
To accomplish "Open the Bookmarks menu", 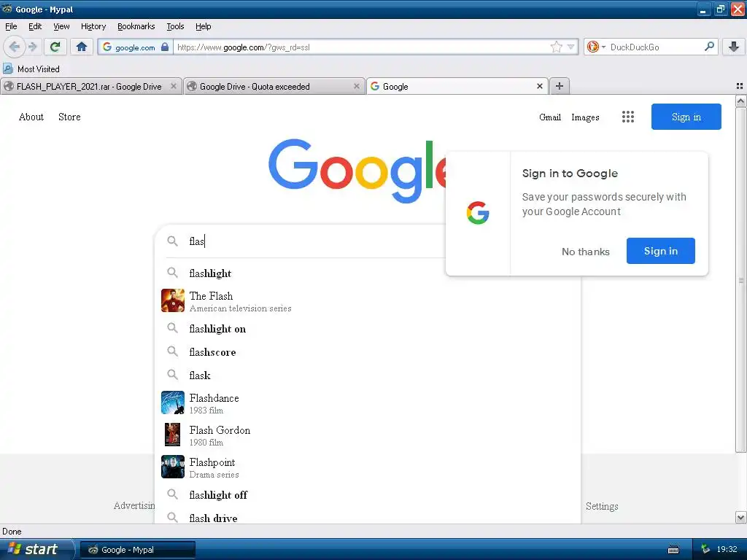I will pyautogui.click(x=136, y=26).
